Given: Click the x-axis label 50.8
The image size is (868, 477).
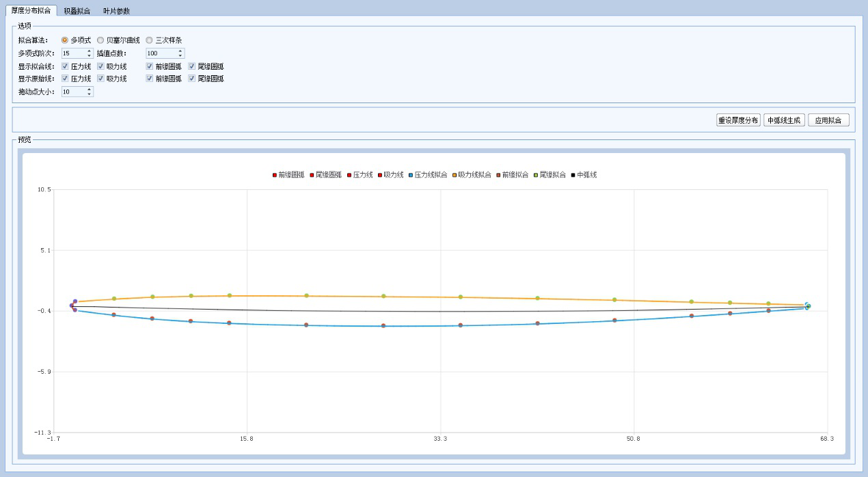Looking at the screenshot, I should (634, 439).
